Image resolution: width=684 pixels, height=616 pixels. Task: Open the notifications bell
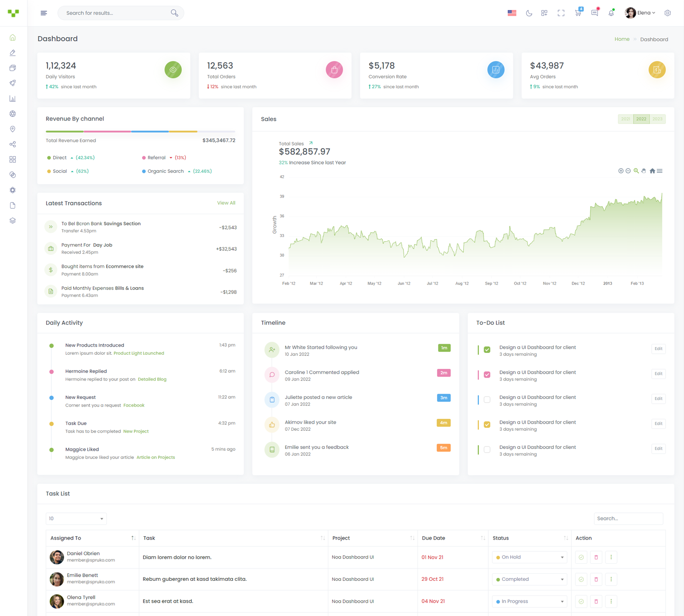[x=611, y=13]
